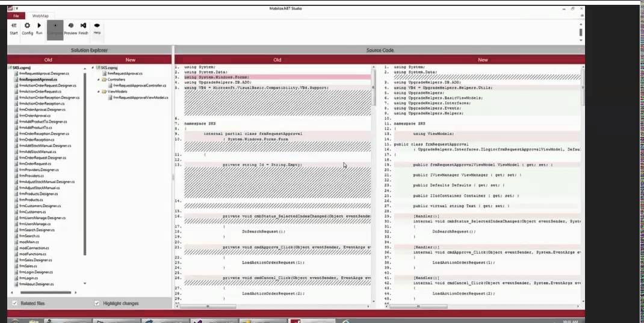
Task: Click 'DoSearchRequest();' in Old code pane
Action: coord(263,231)
